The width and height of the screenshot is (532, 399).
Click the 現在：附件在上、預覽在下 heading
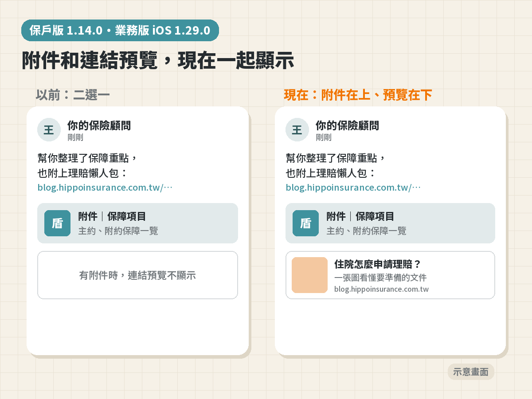pos(358,95)
